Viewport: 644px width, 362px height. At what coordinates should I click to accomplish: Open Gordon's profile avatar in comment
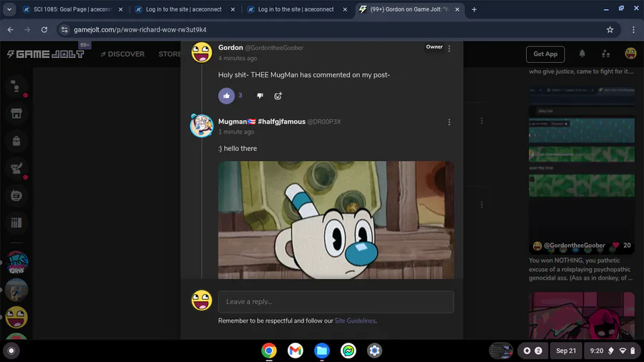(202, 52)
